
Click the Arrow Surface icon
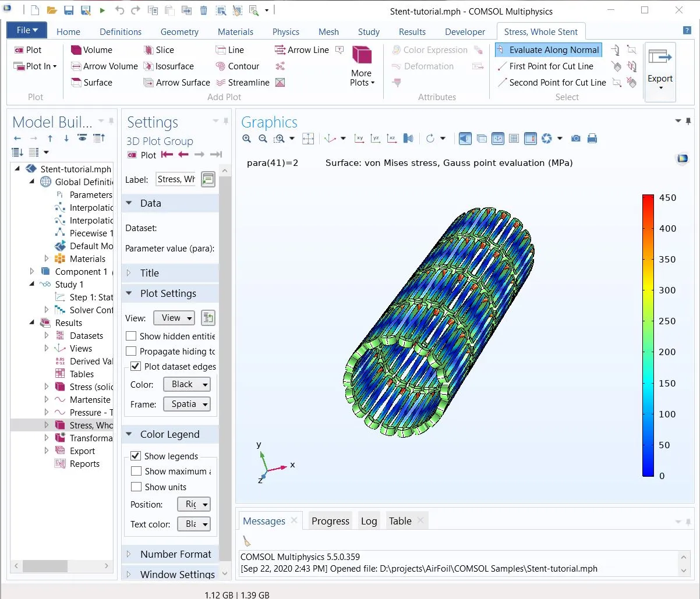pos(149,83)
